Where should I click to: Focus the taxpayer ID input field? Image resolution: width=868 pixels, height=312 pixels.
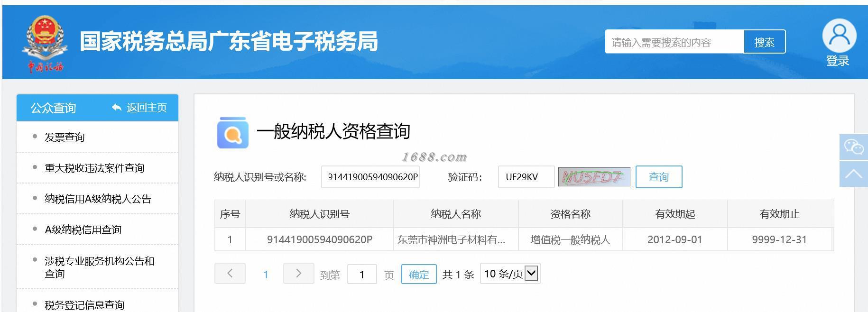click(x=370, y=177)
